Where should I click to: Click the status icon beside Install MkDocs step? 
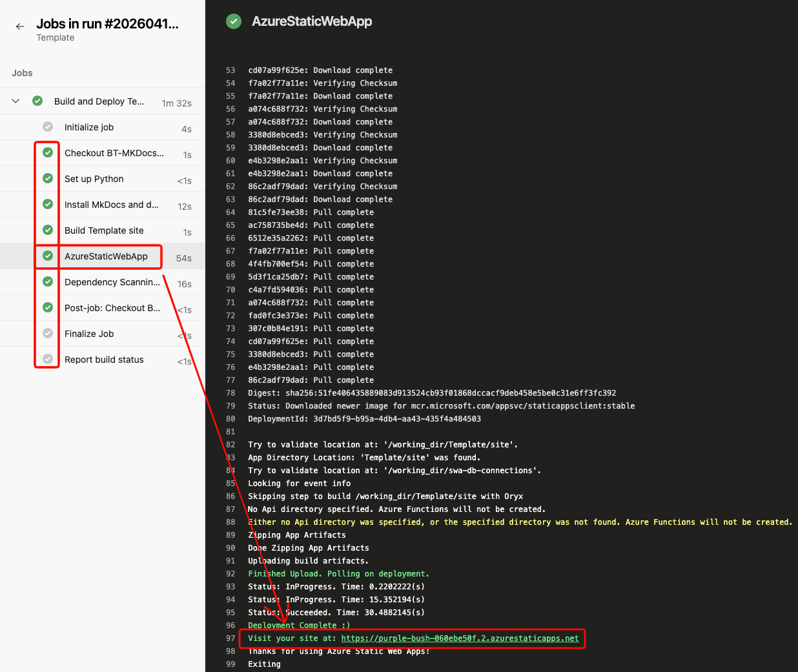pos(48,205)
